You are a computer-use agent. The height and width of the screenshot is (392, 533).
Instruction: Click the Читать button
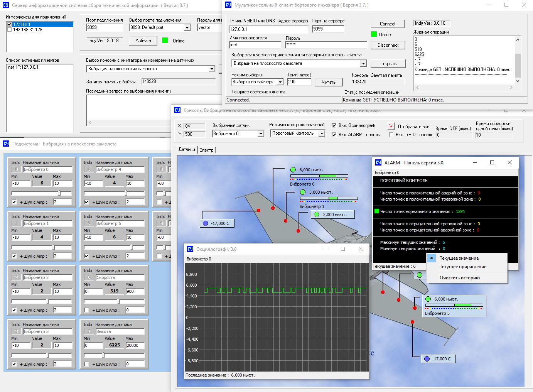[328, 82]
